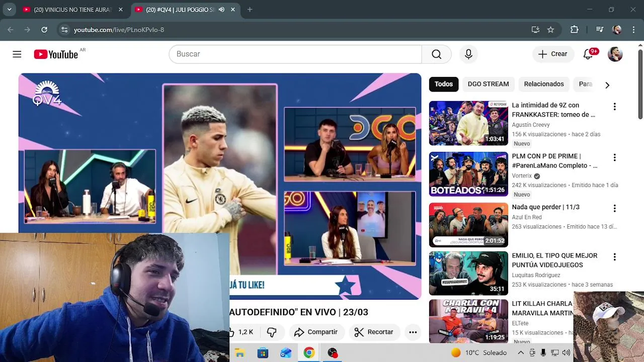The height and width of the screenshot is (362, 644).
Task: Open the YouTube account avatar menu
Action: click(x=615, y=54)
